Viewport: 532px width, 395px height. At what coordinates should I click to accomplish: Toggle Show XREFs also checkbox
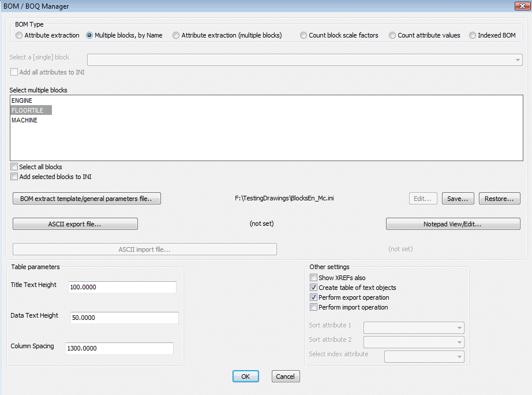(x=314, y=278)
